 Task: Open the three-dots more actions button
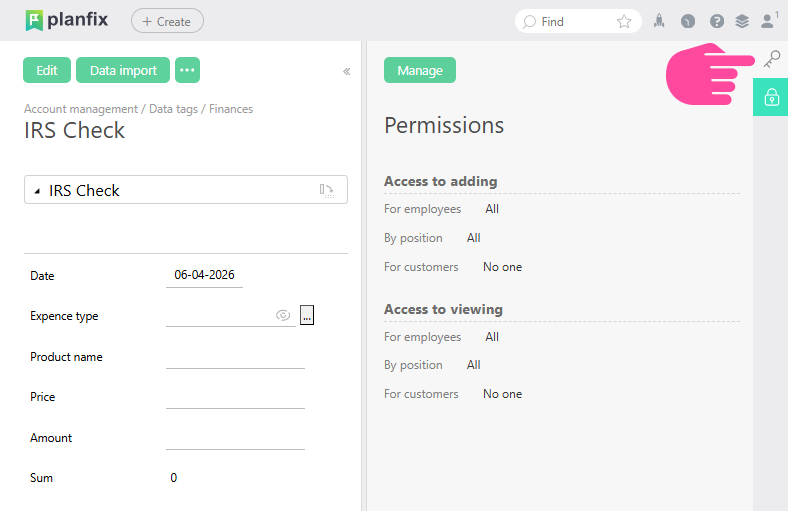pyautogui.click(x=187, y=70)
